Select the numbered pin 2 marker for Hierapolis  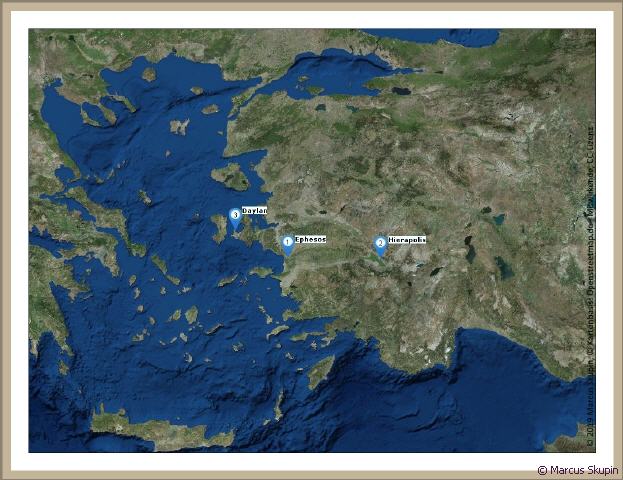(380, 244)
